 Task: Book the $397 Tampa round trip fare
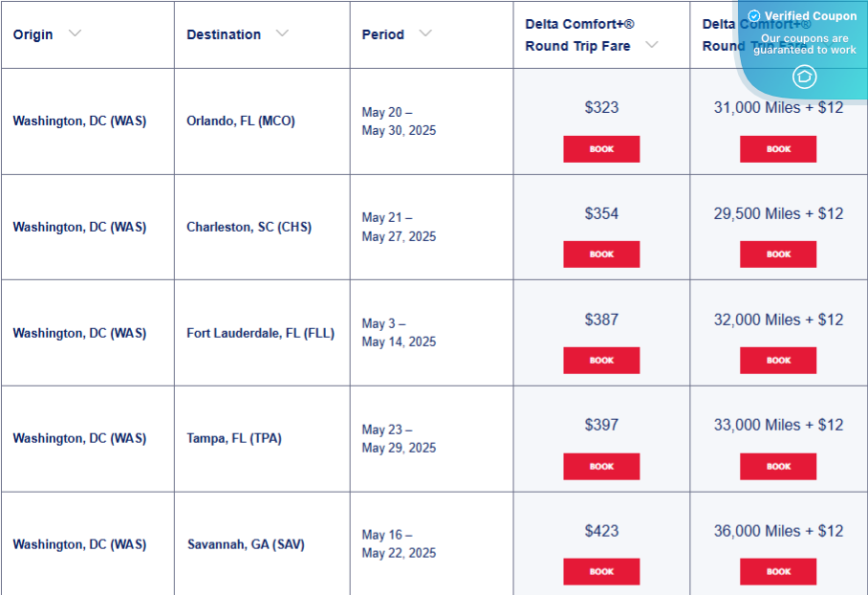tap(601, 466)
